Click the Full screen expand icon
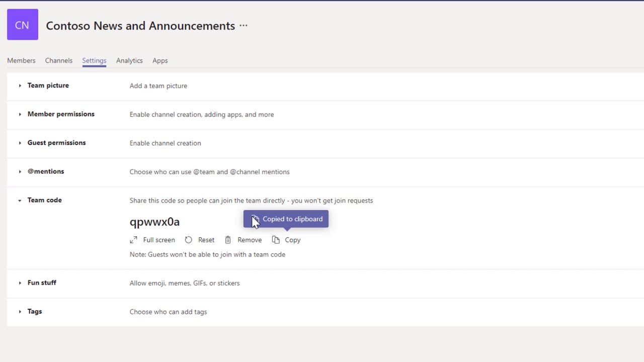The image size is (644, 362). point(133,240)
